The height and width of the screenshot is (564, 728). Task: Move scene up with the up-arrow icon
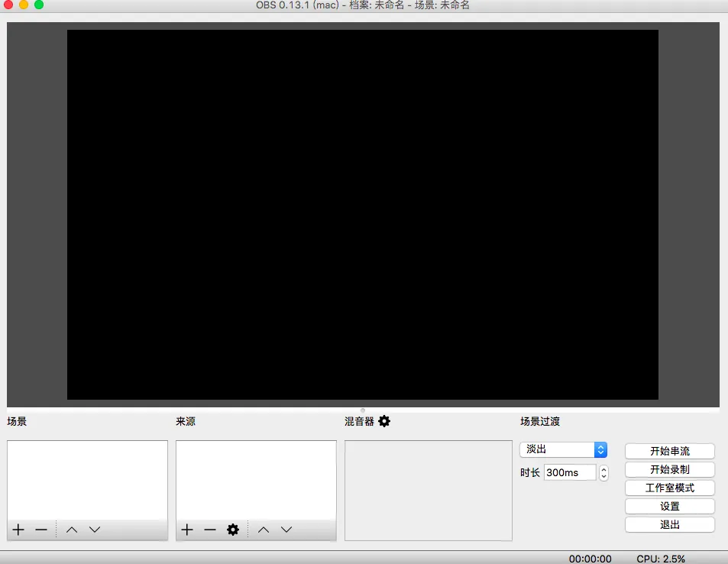tap(73, 529)
